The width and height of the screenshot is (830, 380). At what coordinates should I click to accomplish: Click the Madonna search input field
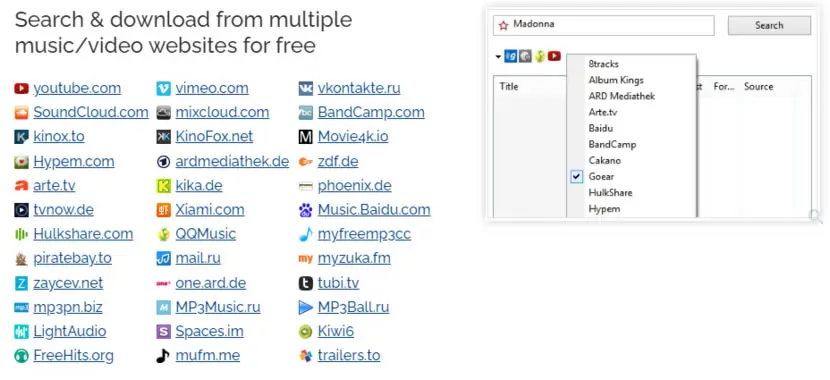pyautogui.click(x=603, y=25)
